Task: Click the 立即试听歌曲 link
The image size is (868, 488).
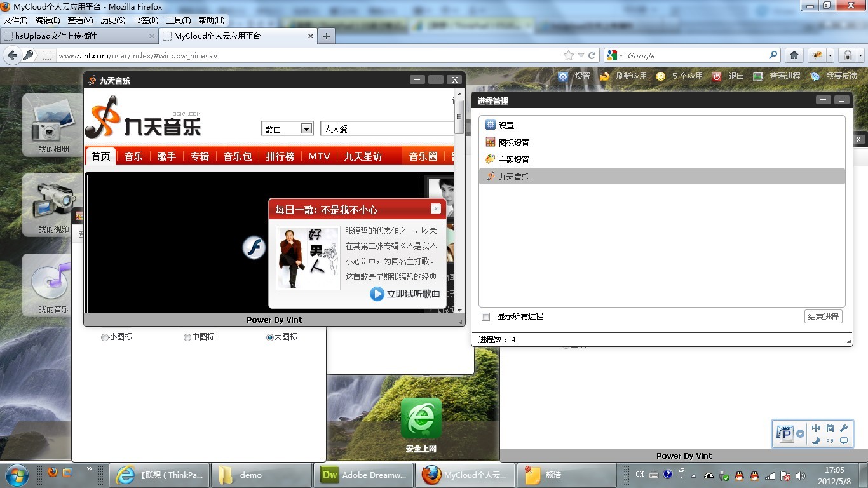Action: pyautogui.click(x=414, y=294)
